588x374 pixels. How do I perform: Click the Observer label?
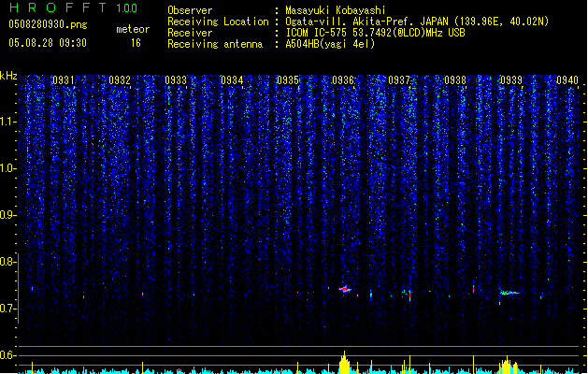[x=190, y=10]
